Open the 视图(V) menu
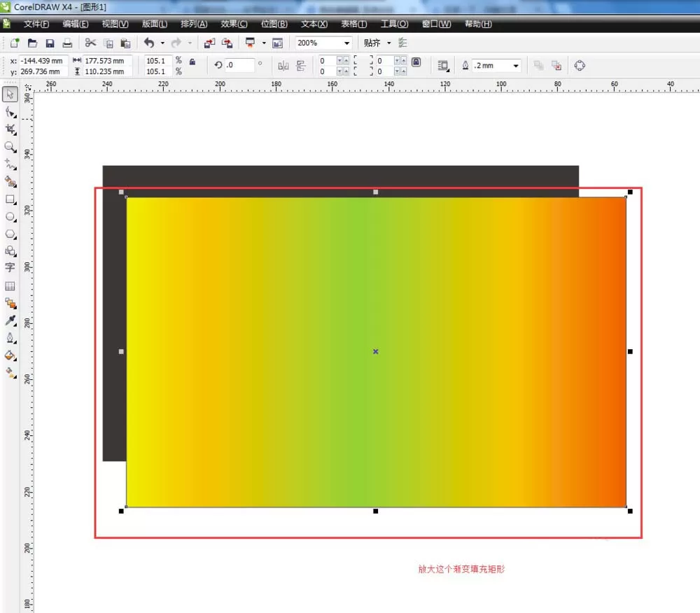This screenshot has height=613, width=700. (115, 24)
